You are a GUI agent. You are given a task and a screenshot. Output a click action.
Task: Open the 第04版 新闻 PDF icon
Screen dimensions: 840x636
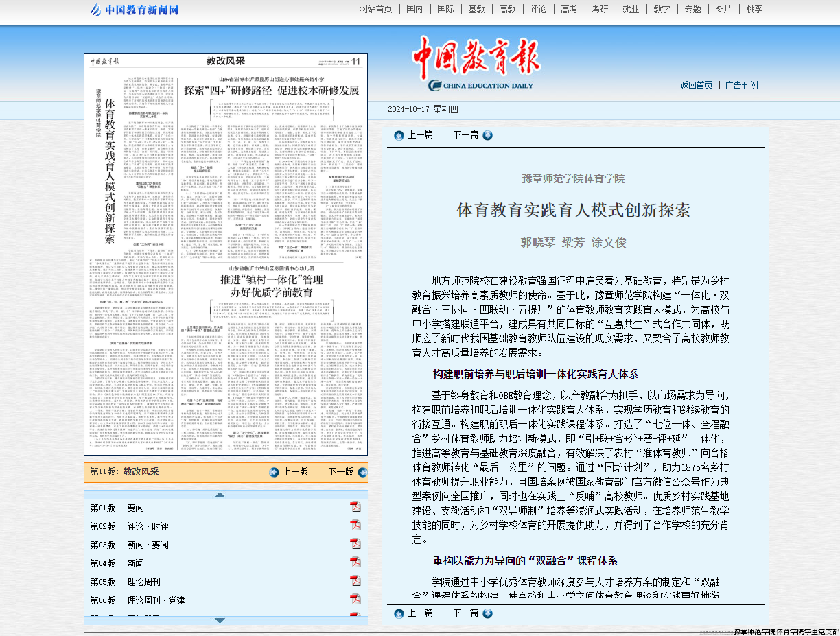[x=355, y=563]
